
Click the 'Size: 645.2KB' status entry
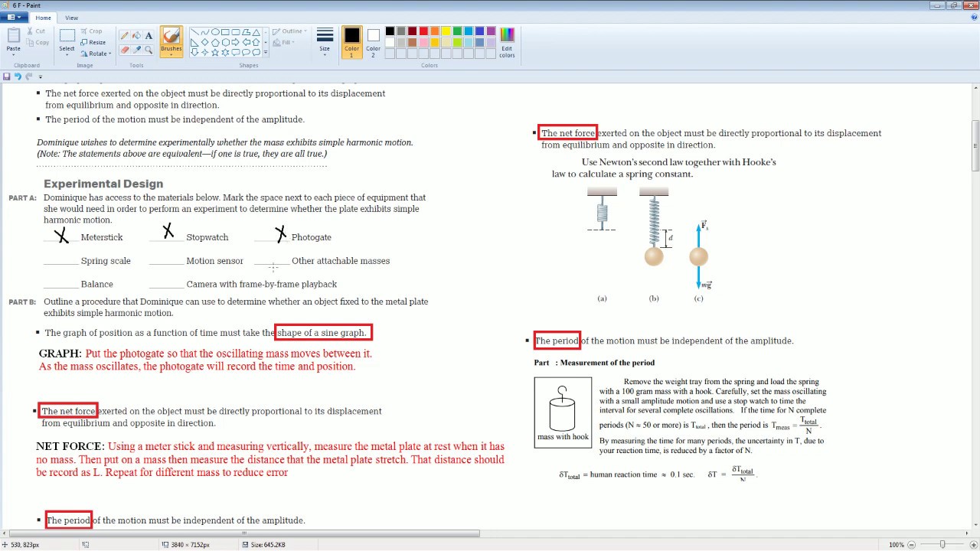pos(263,545)
